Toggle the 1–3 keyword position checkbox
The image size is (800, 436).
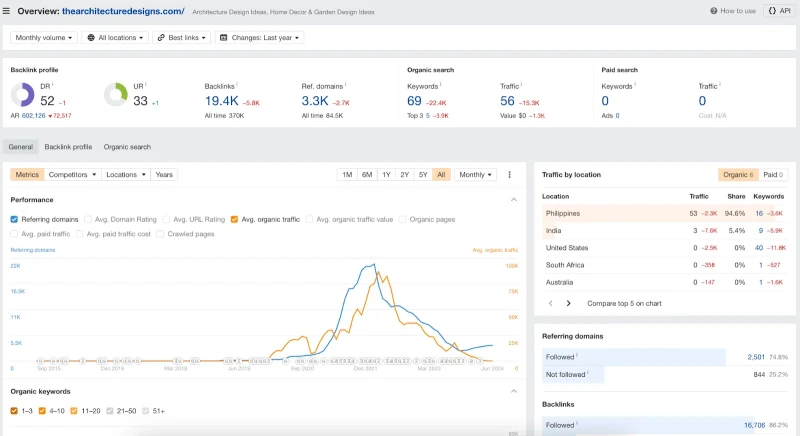[x=14, y=411]
